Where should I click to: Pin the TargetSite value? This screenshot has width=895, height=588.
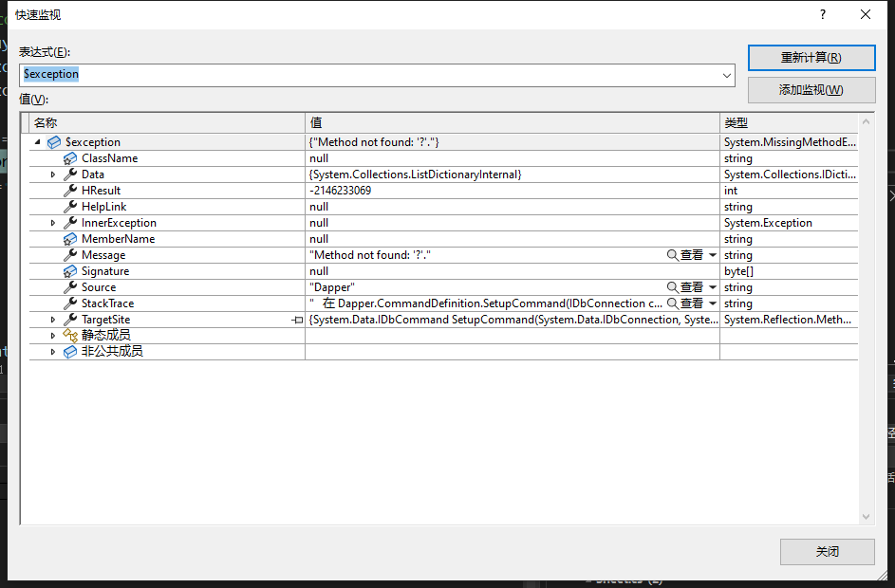[x=297, y=320]
